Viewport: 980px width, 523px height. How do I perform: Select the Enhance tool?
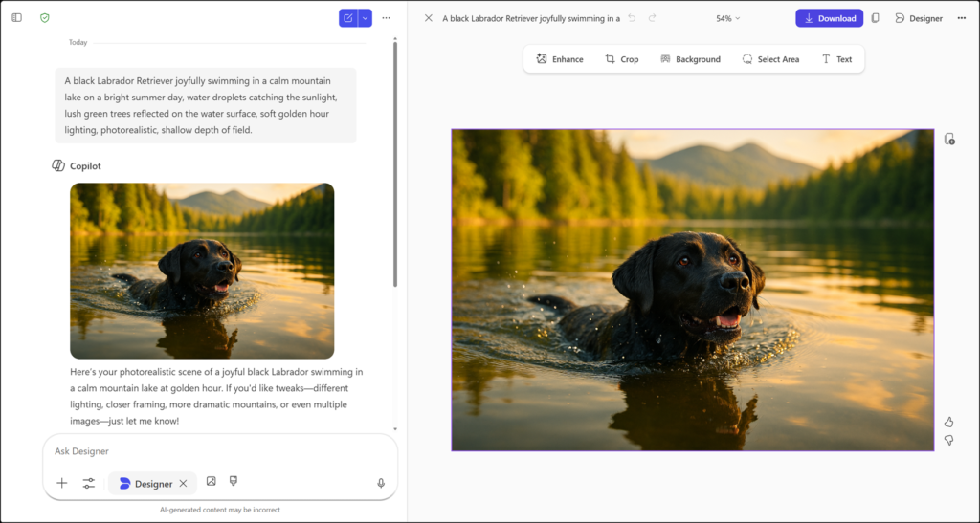pyautogui.click(x=560, y=59)
